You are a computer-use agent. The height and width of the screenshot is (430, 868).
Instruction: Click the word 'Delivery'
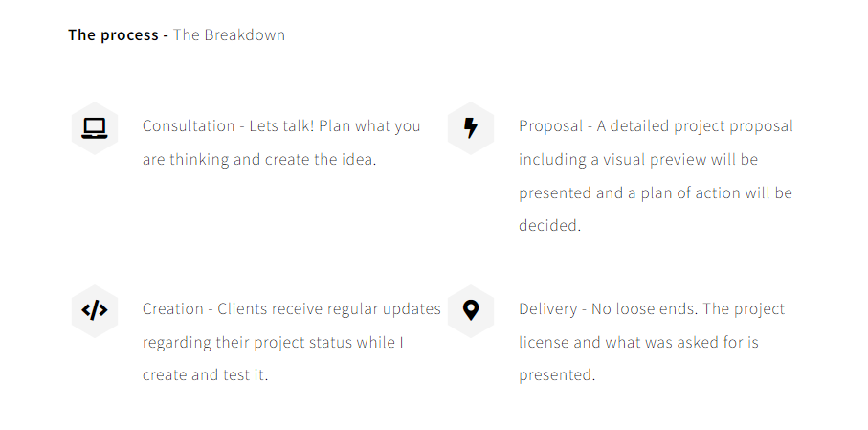pos(548,309)
